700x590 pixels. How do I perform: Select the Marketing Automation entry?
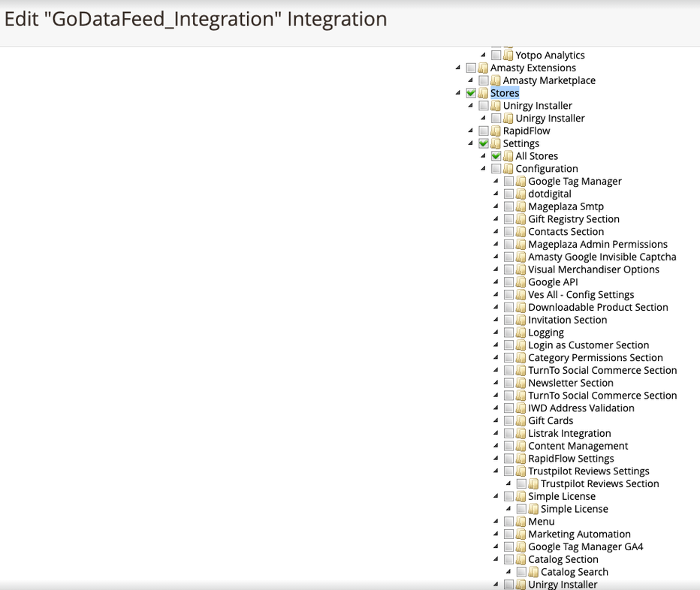[580, 534]
